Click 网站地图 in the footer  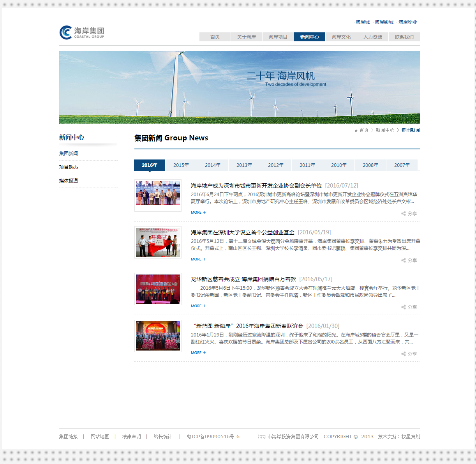coord(100,436)
